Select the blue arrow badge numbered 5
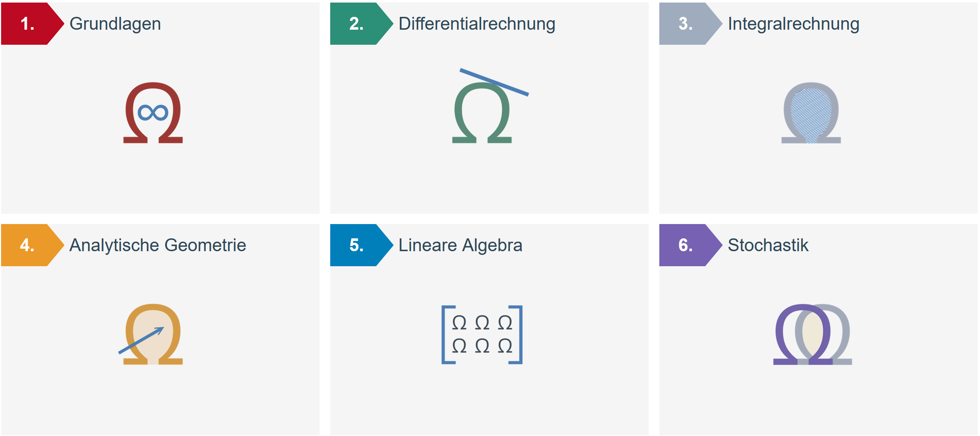Image resolution: width=980 pixels, height=436 pixels. 357,245
